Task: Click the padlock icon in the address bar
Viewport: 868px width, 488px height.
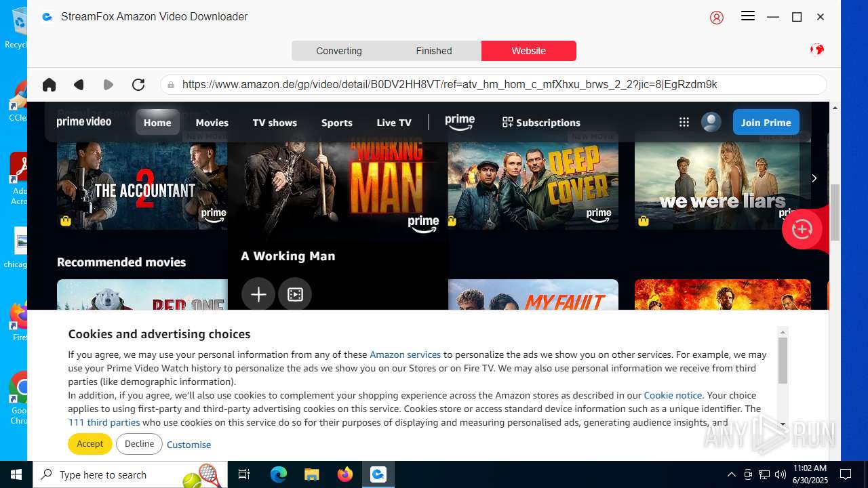Action: (171, 85)
